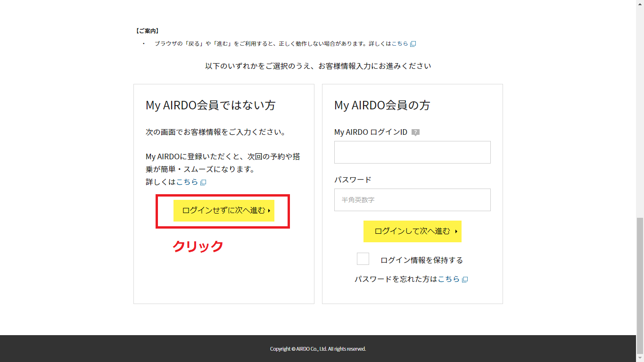Click into the パスワード input field
The image size is (644, 362).
(412, 200)
